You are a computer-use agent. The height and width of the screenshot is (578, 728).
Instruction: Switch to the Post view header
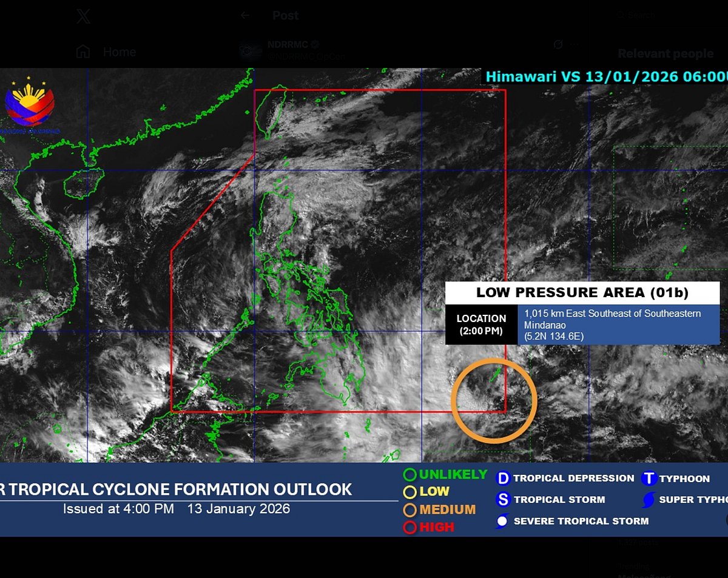[x=285, y=15]
